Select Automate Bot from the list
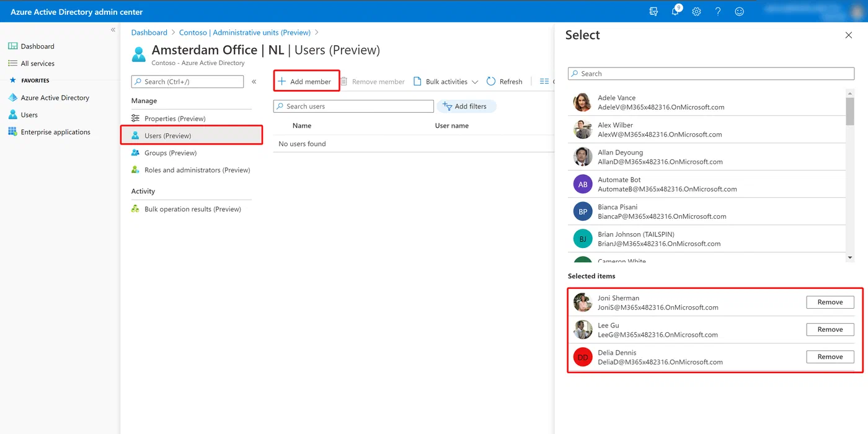The width and height of the screenshot is (868, 434). click(x=707, y=184)
